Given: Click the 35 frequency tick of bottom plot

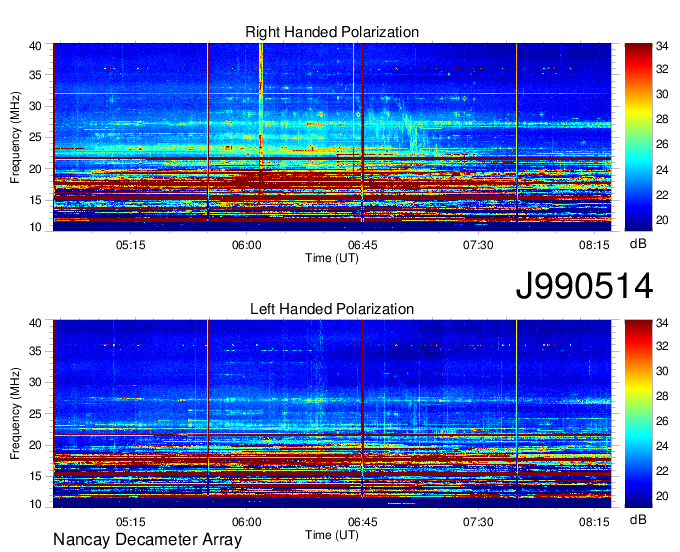Looking at the screenshot, I should pyautogui.click(x=35, y=351).
